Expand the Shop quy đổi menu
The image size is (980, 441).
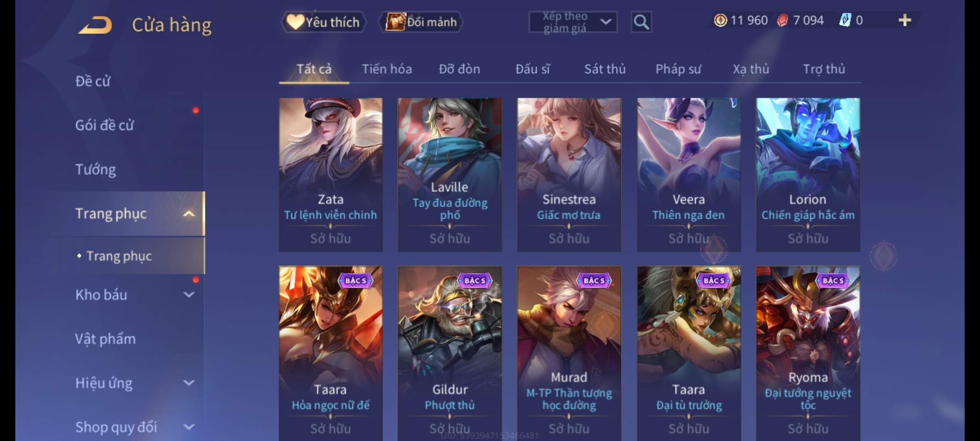tap(189, 427)
